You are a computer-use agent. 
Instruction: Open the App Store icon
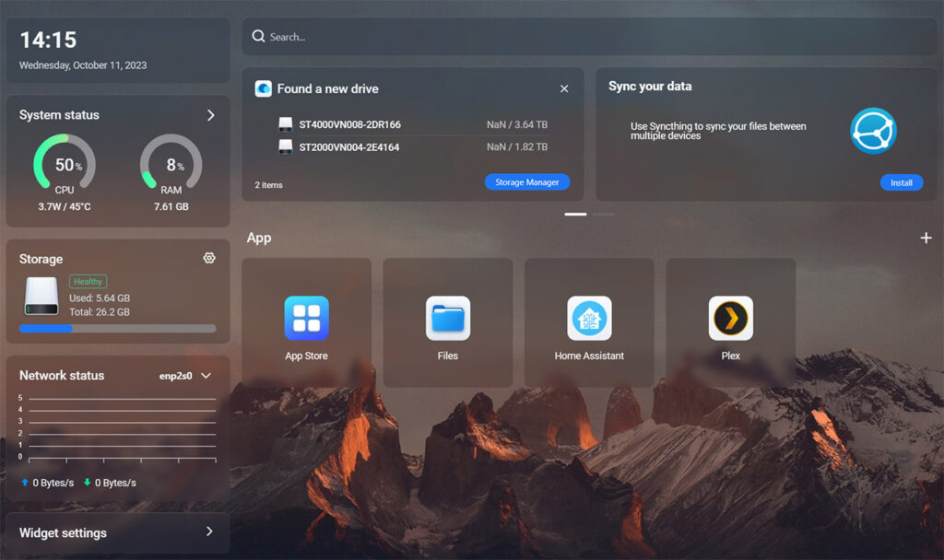tap(306, 319)
